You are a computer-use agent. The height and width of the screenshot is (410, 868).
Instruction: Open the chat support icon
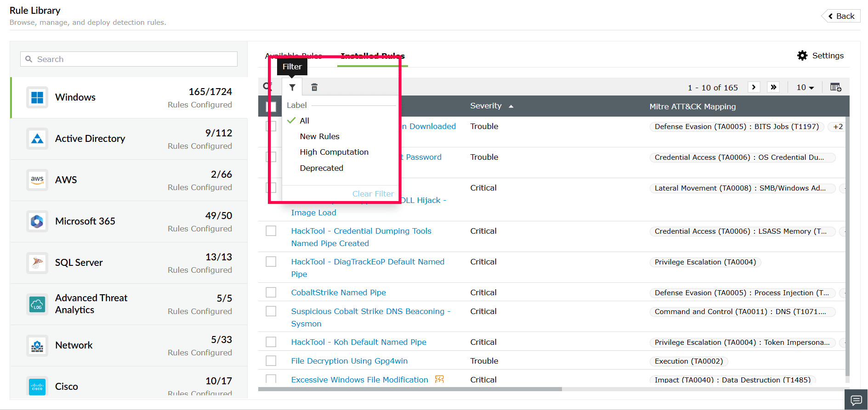pos(856,400)
